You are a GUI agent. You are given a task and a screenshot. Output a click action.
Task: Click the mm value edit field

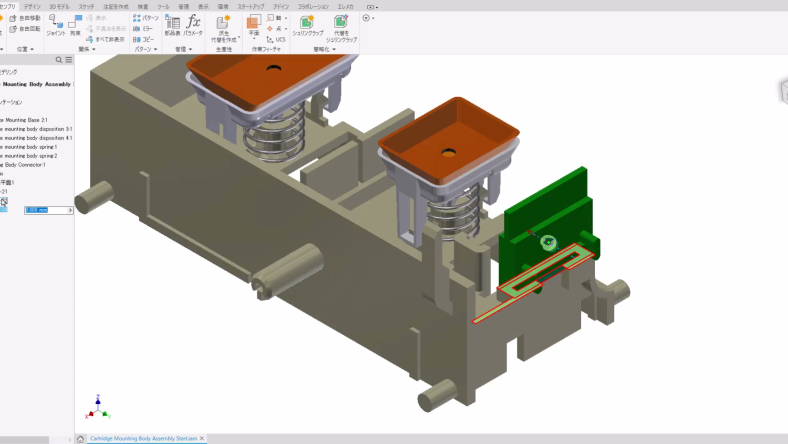pos(47,210)
